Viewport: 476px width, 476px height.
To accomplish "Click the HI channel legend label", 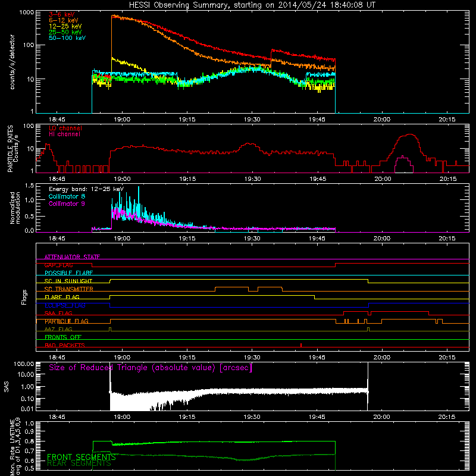I will pyautogui.click(x=64, y=134).
